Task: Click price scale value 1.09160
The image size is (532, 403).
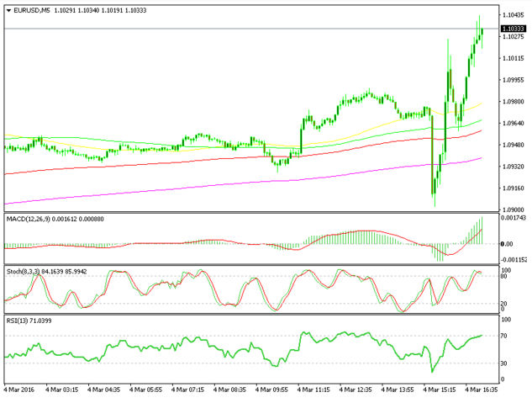Action: pos(514,188)
